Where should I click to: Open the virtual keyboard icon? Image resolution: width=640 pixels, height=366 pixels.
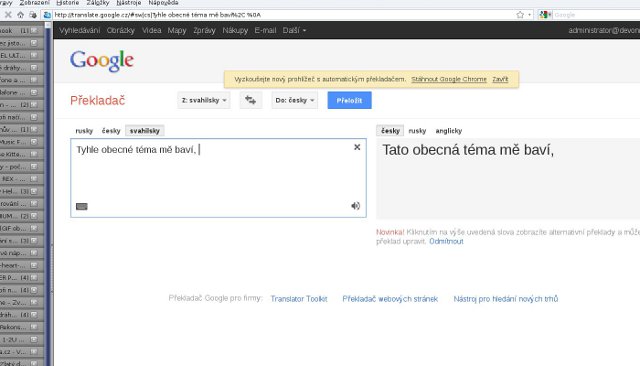click(x=82, y=206)
